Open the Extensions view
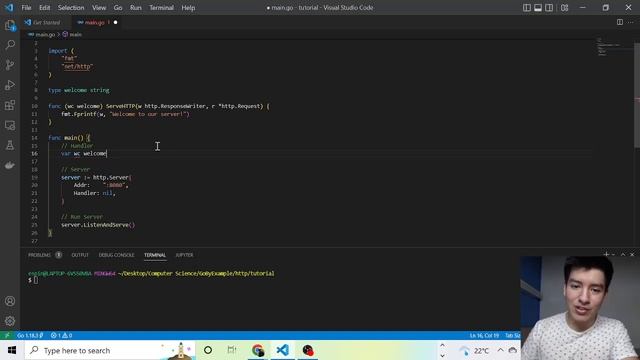This screenshot has width=640, height=360. pyautogui.click(x=10, y=105)
